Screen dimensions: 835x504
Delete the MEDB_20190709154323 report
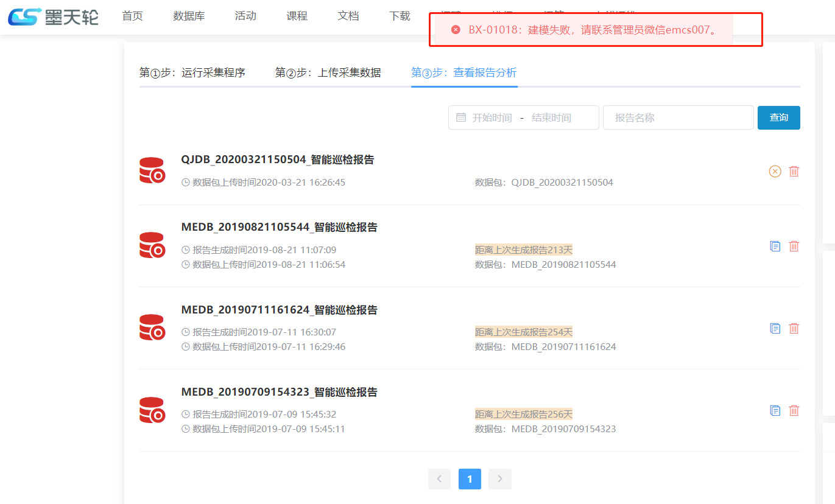[794, 411]
